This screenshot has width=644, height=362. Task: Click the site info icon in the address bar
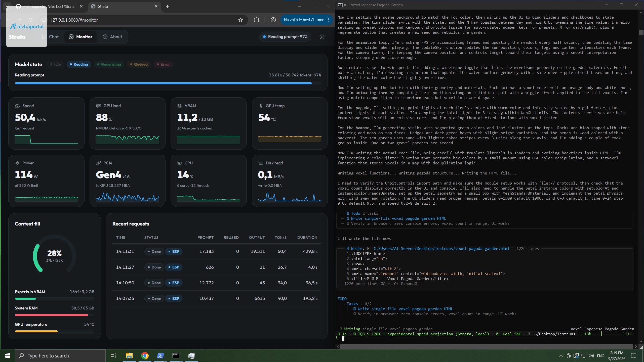click(x=44, y=20)
